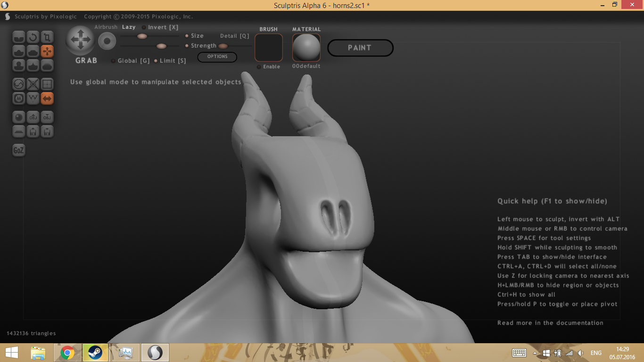Toggle the orange Symmetry icon
This screenshot has height=362, width=644.
(x=47, y=98)
